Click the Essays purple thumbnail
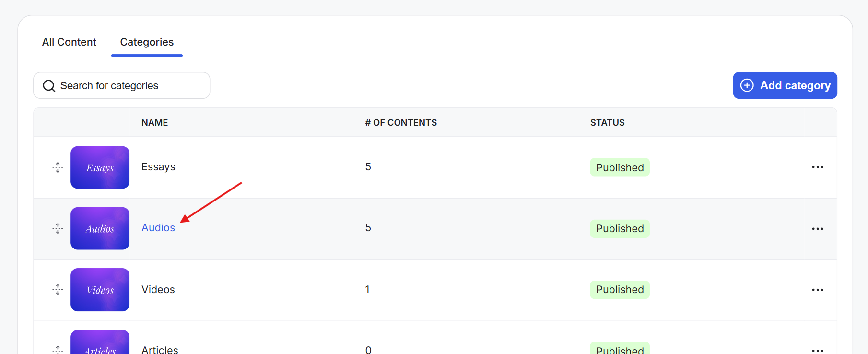Screen dimensions: 868x354 [x=100, y=167]
